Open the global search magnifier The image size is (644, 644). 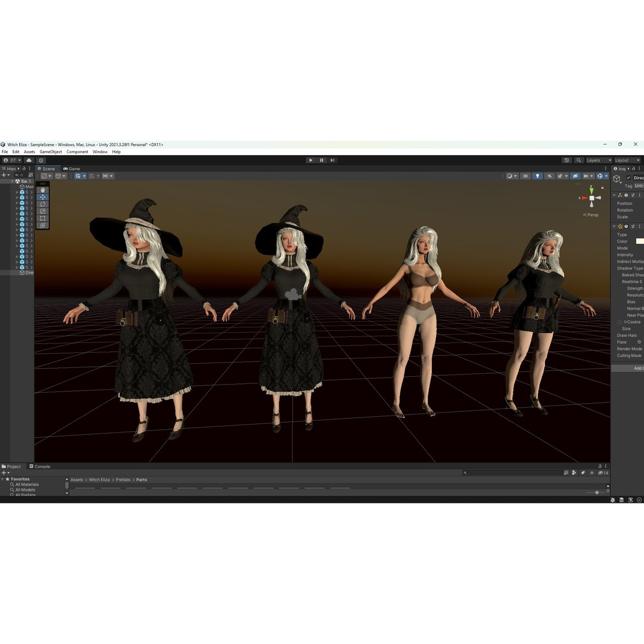point(578,160)
